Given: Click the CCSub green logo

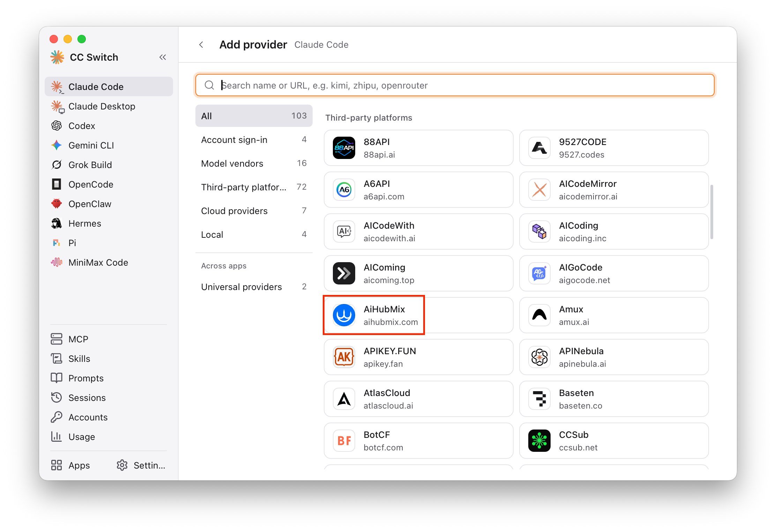Looking at the screenshot, I should pyautogui.click(x=539, y=441).
